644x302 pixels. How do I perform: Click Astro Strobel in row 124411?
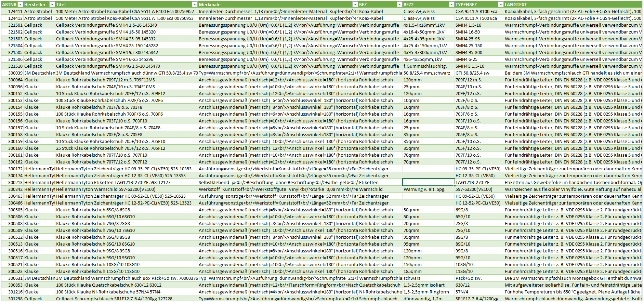(x=39, y=11)
